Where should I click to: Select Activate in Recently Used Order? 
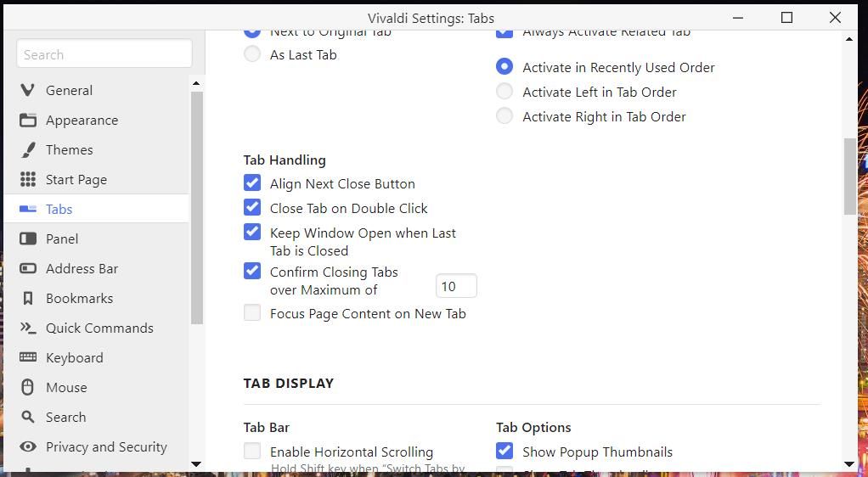[504, 67]
